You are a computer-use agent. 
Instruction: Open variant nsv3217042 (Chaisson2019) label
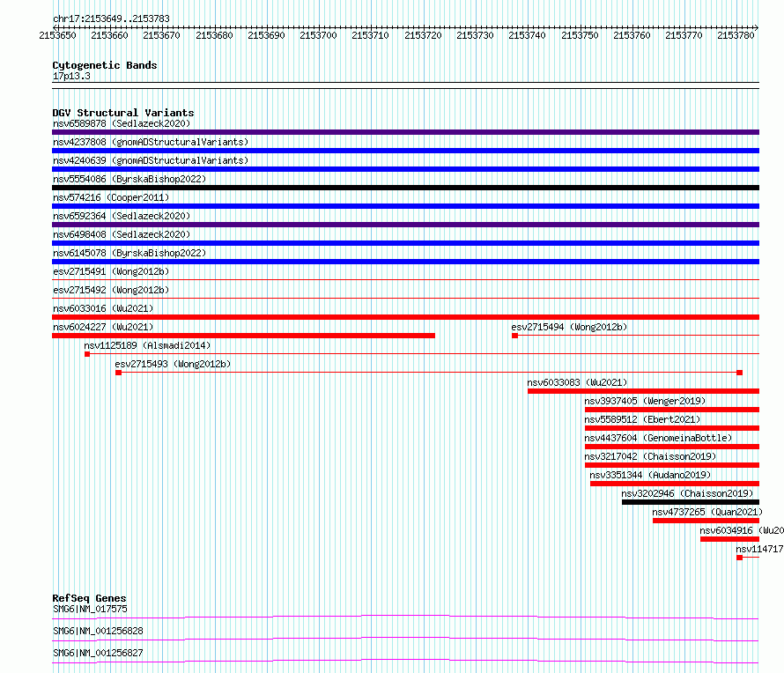coord(650,456)
